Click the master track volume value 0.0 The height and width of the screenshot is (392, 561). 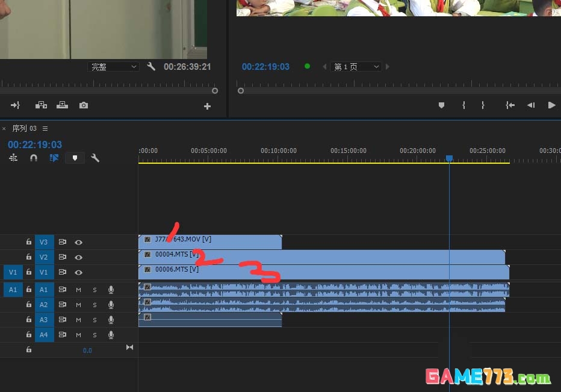click(x=87, y=350)
